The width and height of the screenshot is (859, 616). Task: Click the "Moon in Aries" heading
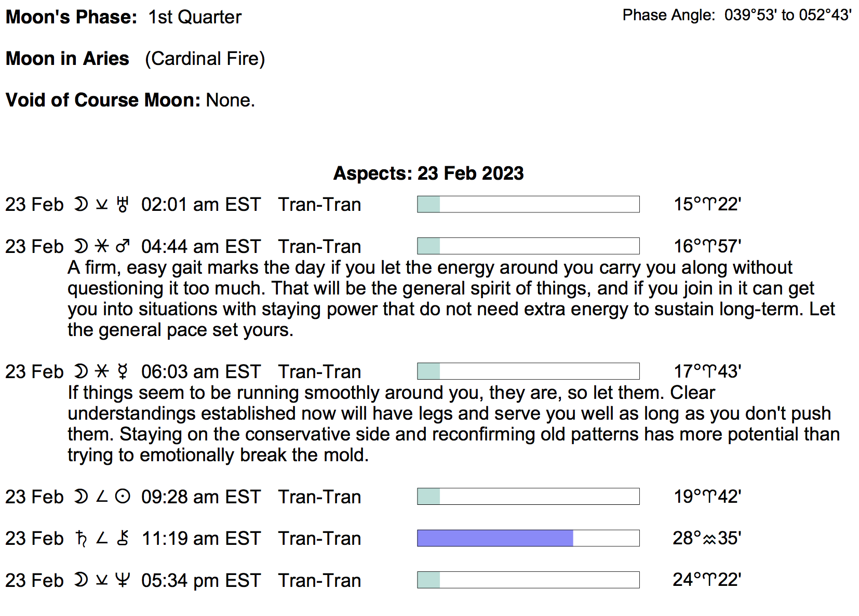(68, 59)
